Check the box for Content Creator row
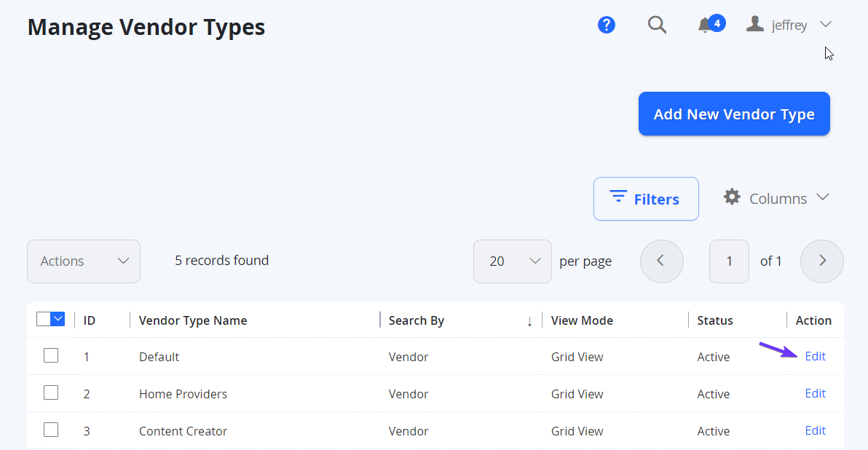Viewport: 868px width, 450px height. tap(51, 430)
